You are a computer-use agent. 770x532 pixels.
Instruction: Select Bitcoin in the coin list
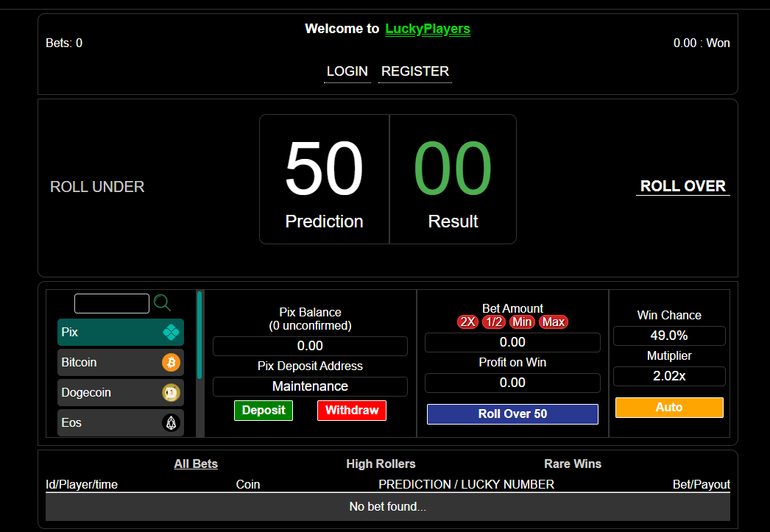[x=121, y=363]
